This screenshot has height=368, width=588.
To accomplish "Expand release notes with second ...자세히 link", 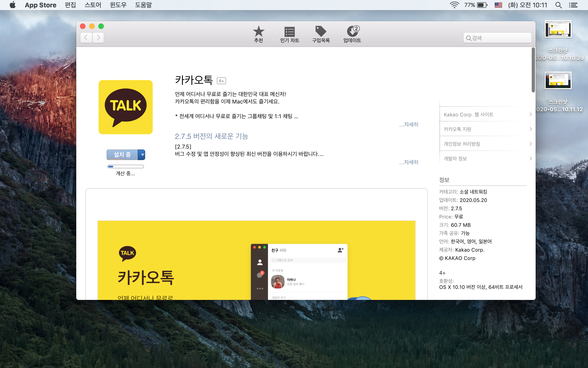I will pyautogui.click(x=409, y=162).
